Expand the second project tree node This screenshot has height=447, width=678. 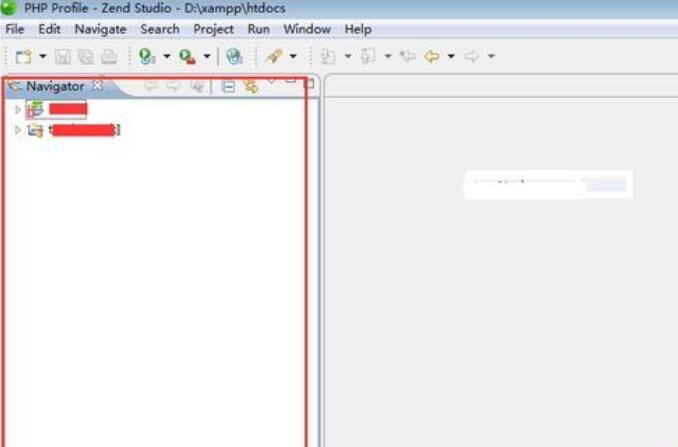point(18,130)
